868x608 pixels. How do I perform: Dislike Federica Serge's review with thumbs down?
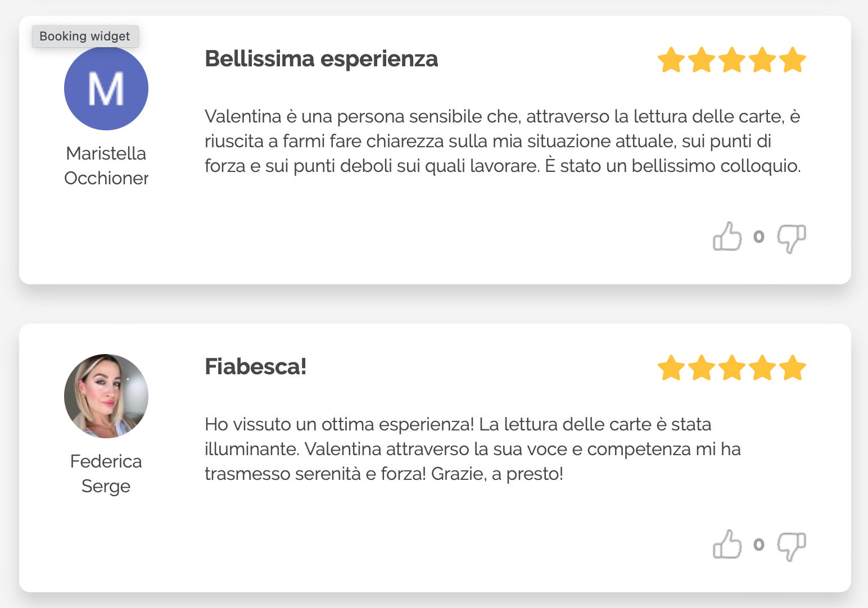[x=792, y=546]
